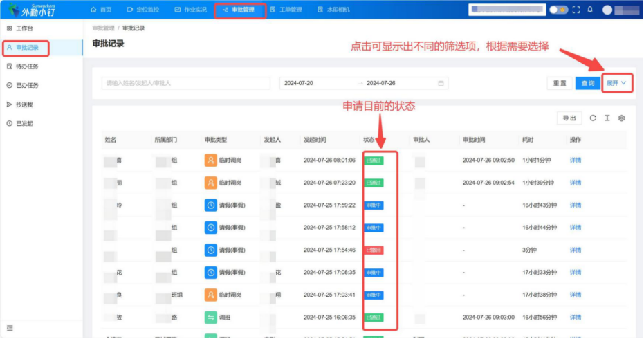Click approval time 2024-07-26 09:03:00 cell
The width and height of the screenshot is (644, 339).
(x=488, y=318)
